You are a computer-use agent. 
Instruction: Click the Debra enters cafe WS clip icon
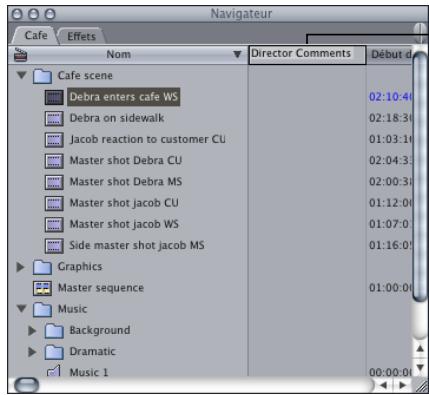click(54, 97)
